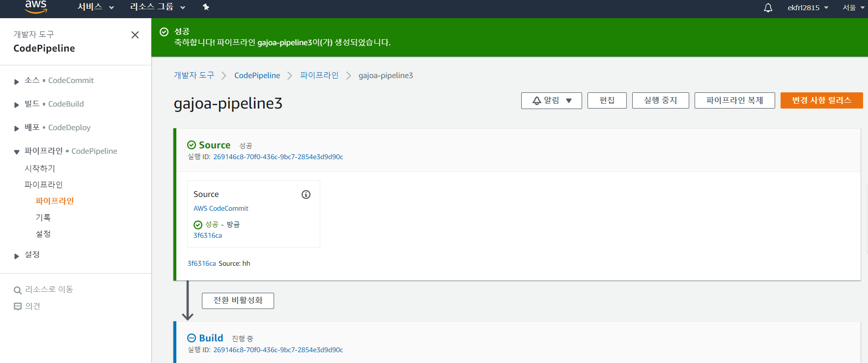Open commit 3f6316ca in the Source action card
The height and width of the screenshot is (363, 868).
[x=208, y=235]
